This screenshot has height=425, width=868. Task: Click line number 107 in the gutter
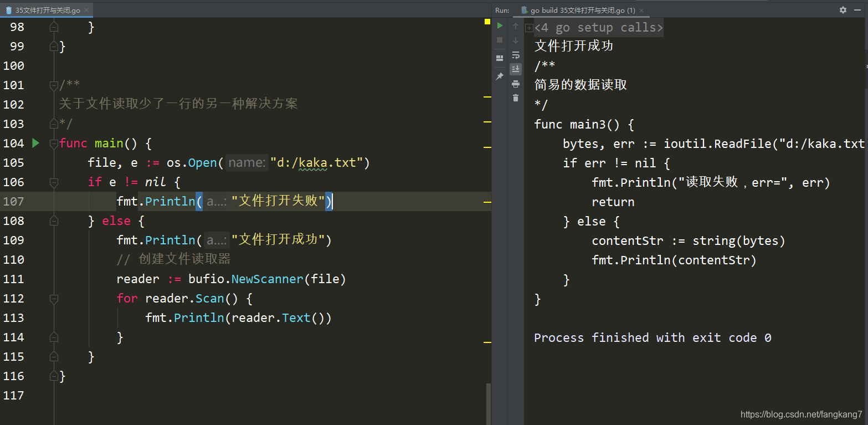click(x=14, y=201)
